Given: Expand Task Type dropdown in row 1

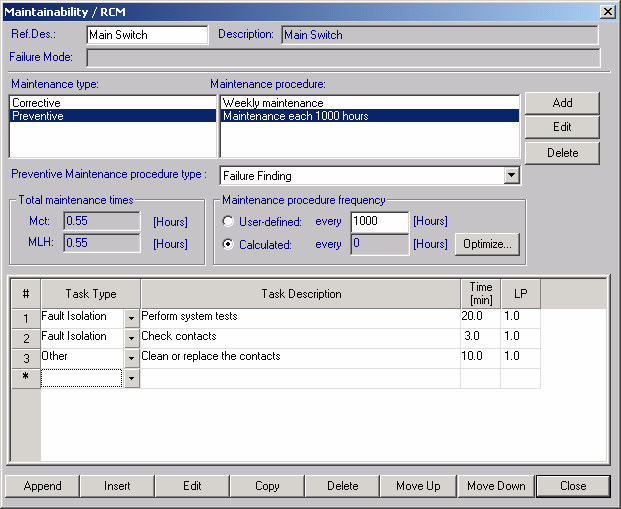Looking at the screenshot, I should point(131,317).
